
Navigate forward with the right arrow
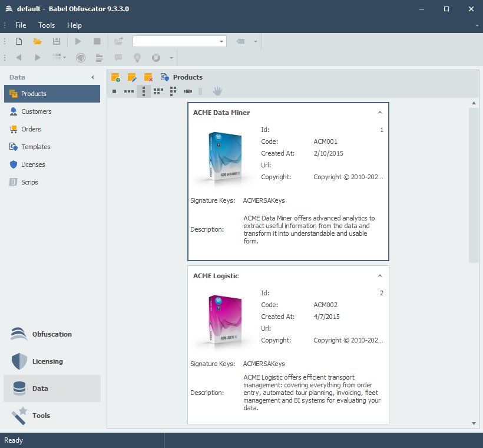tap(38, 57)
